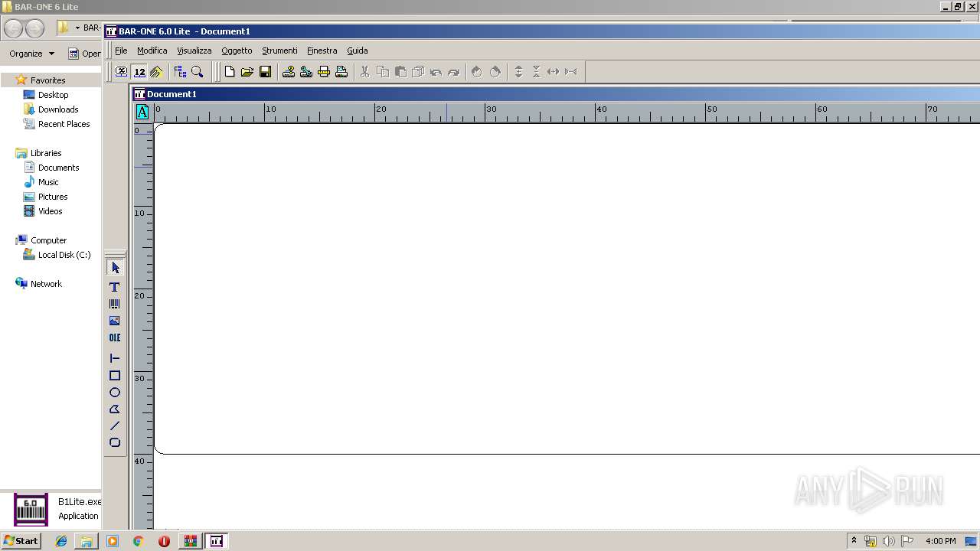The width and height of the screenshot is (980, 551).
Task: Open the File menu
Action: point(121,51)
